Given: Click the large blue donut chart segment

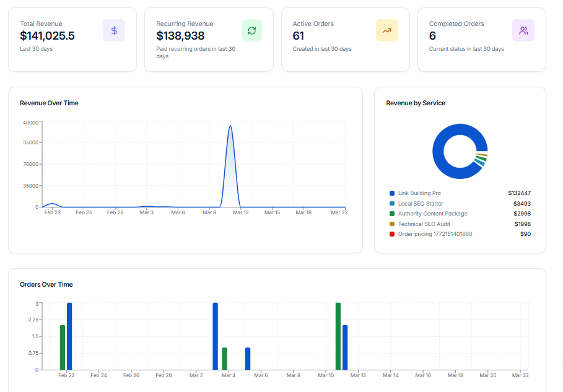Looking at the screenshot, I should pos(439,150).
